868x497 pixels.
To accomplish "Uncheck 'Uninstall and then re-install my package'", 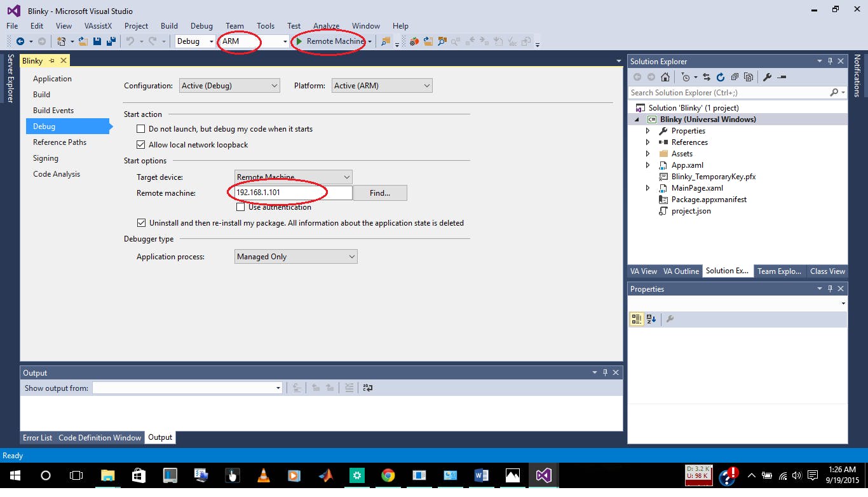I will pyautogui.click(x=141, y=223).
